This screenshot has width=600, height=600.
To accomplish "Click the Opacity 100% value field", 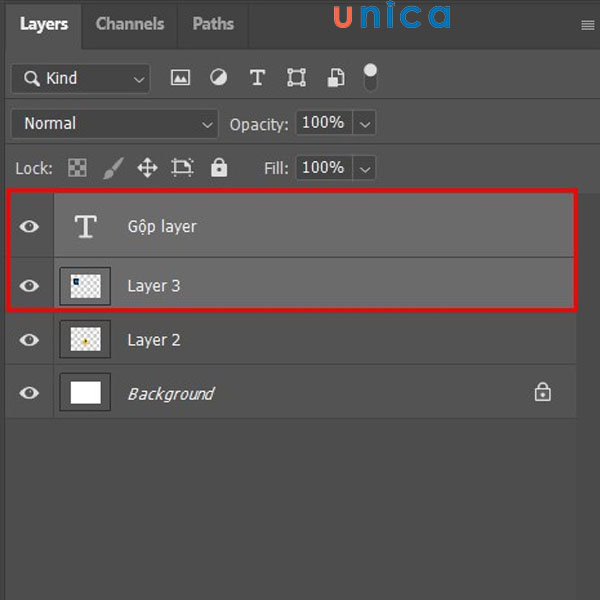I will pos(324,123).
